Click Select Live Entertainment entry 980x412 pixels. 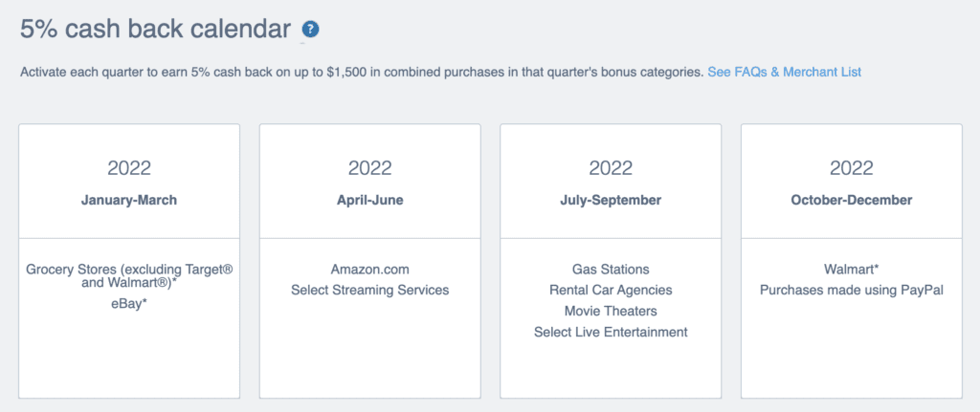[x=611, y=332]
